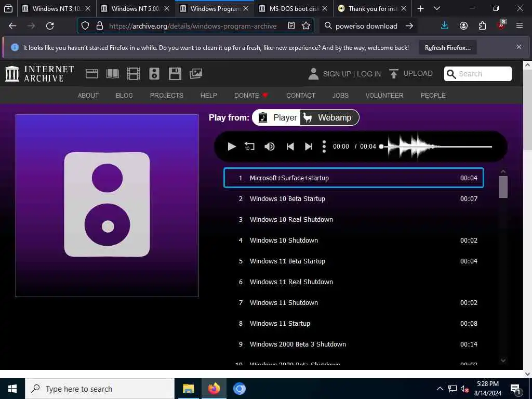The image size is (532, 399).
Task: Click the track list scrollbar thumb
Action: click(x=503, y=187)
